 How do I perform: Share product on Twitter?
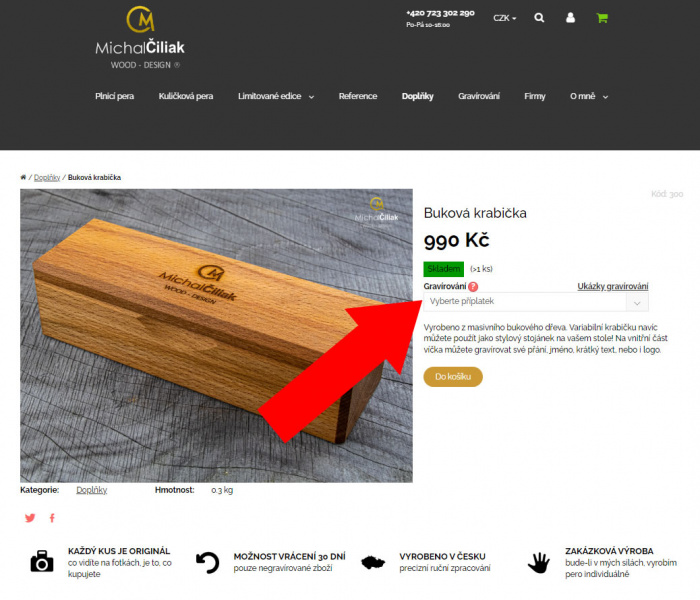[30, 518]
